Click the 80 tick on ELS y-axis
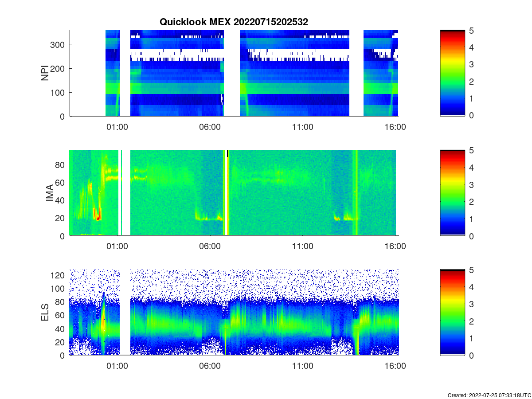The height and width of the screenshot is (399, 532). point(61,302)
